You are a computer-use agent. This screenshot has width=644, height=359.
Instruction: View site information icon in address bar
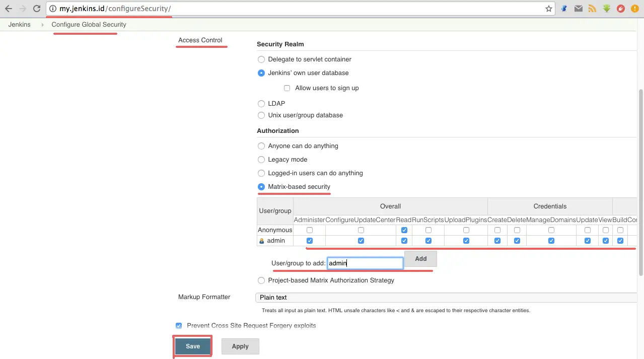point(53,9)
